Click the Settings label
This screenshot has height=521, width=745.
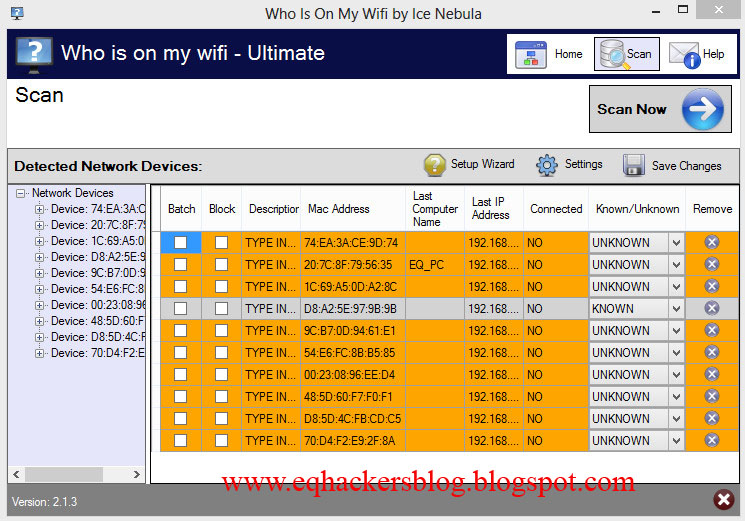(x=583, y=164)
